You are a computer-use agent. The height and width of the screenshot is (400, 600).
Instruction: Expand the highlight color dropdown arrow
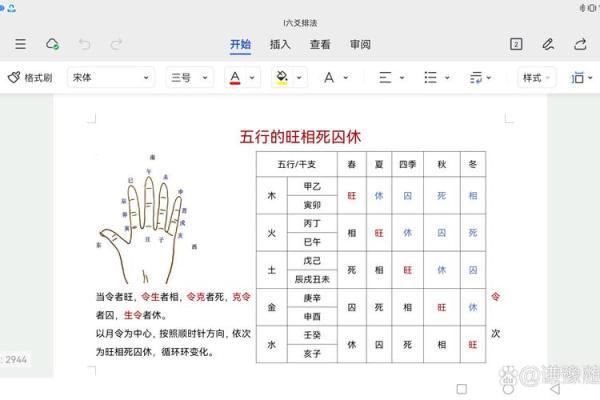[299, 78]
